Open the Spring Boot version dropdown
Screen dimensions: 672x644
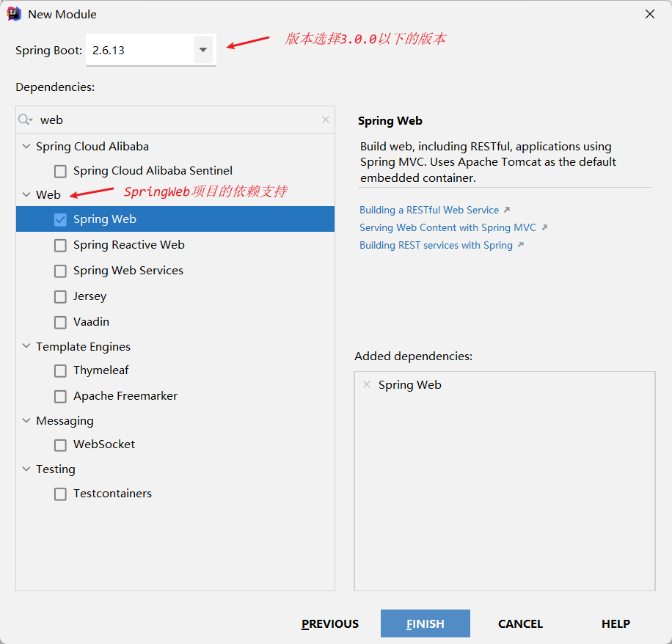tap(203, 51)
